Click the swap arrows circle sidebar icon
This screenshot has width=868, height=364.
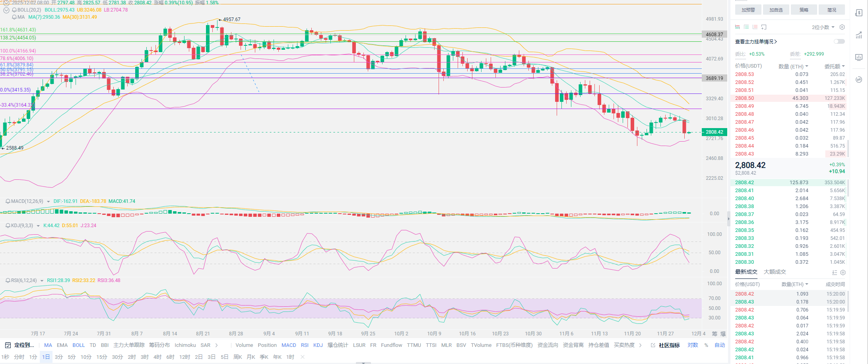coord(859,80)
